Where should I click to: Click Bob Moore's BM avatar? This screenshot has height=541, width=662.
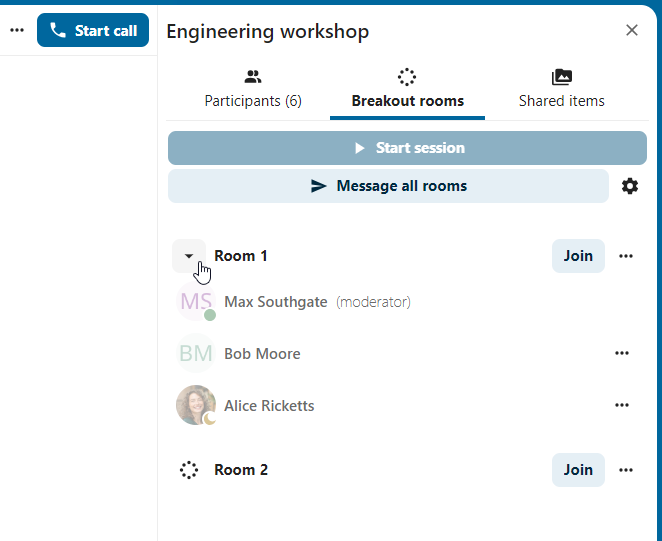click(x=196, y=353)
